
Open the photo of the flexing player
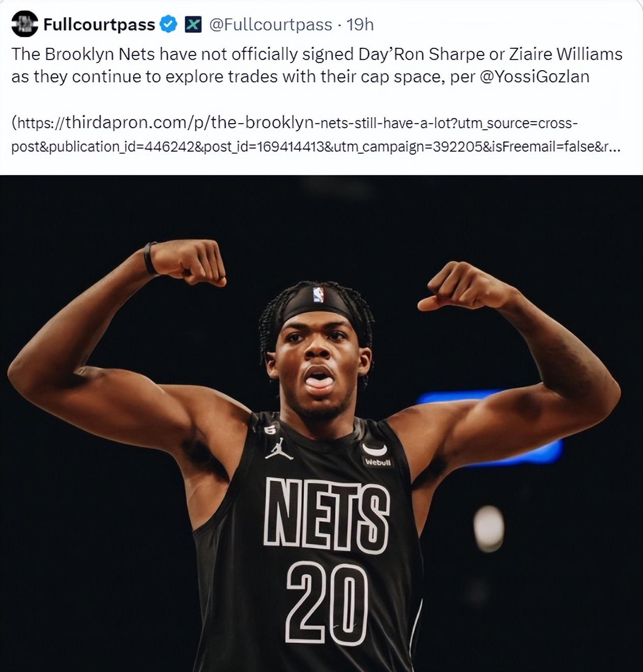coord(322,424)
